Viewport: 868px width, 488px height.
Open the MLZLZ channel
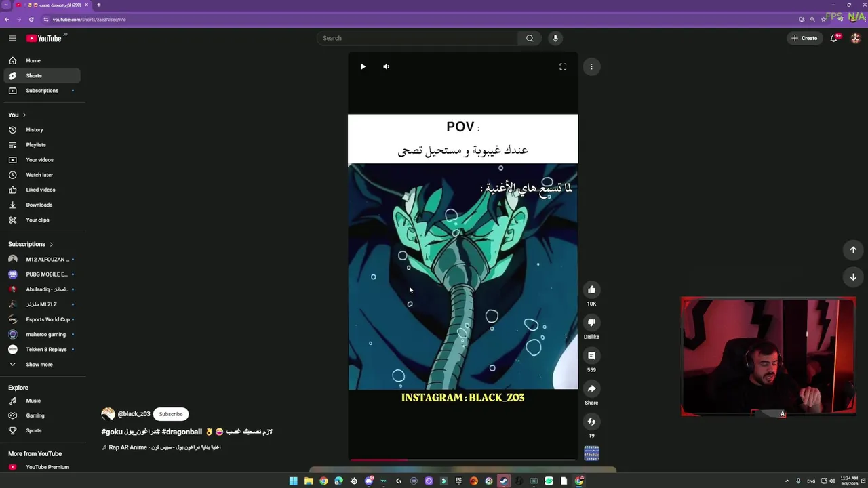[41, 304]
